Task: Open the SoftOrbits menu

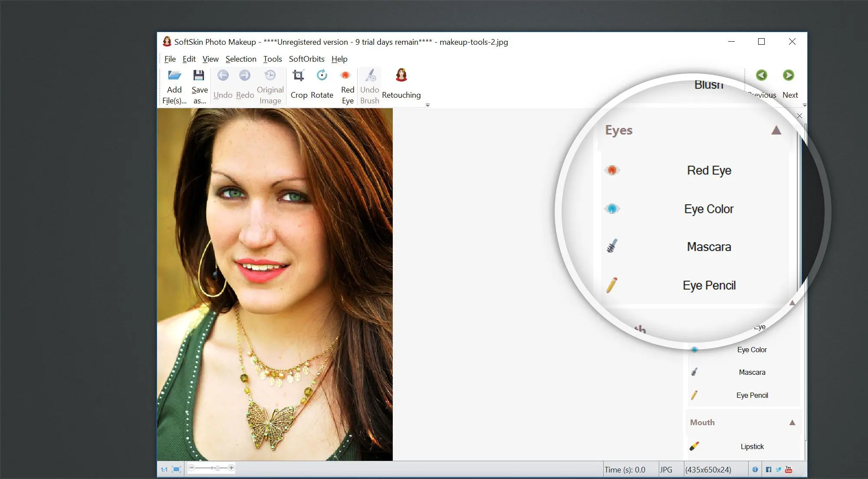Action: click(x=306, y=58)
